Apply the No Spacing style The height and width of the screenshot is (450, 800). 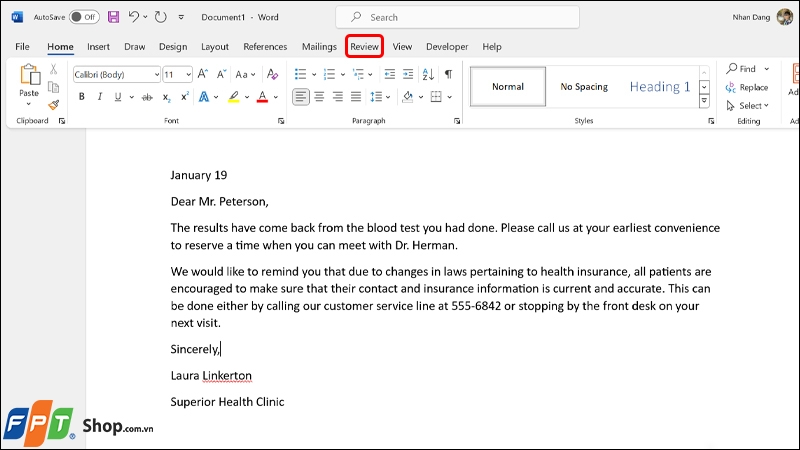tap(584, 87)
